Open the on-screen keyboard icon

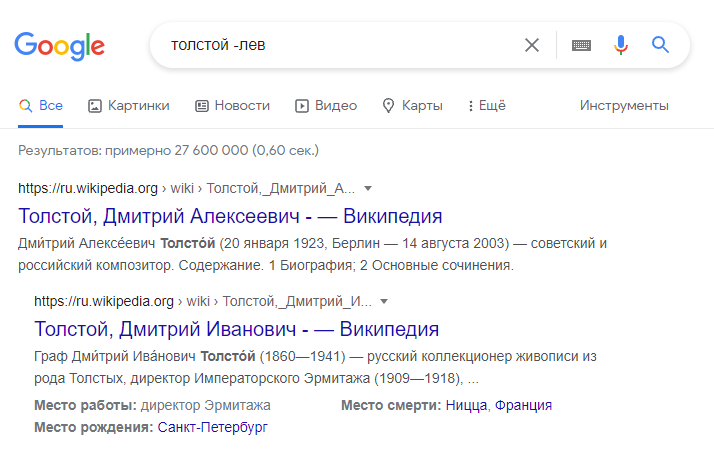pos(581,46)
